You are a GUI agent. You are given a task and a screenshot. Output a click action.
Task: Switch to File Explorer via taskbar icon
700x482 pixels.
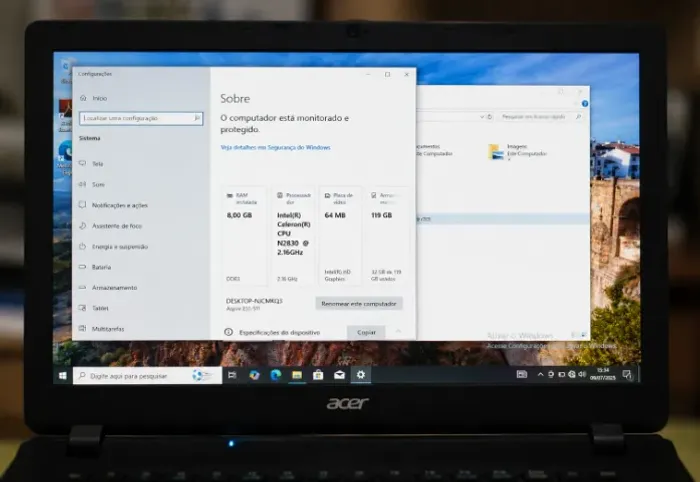[297, 375]
